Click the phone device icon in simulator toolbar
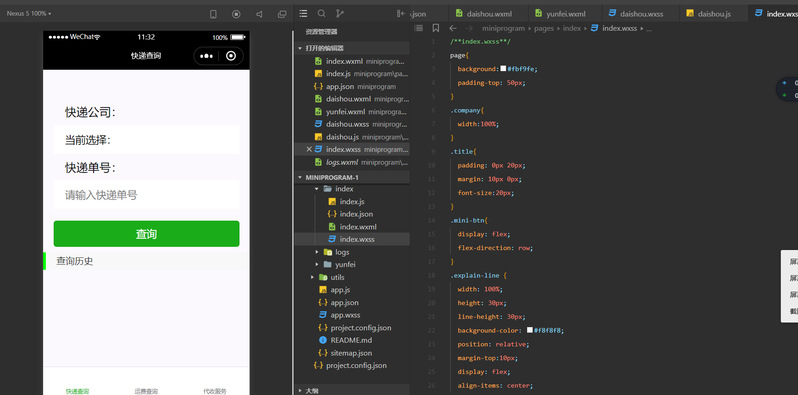 point(213,14)
